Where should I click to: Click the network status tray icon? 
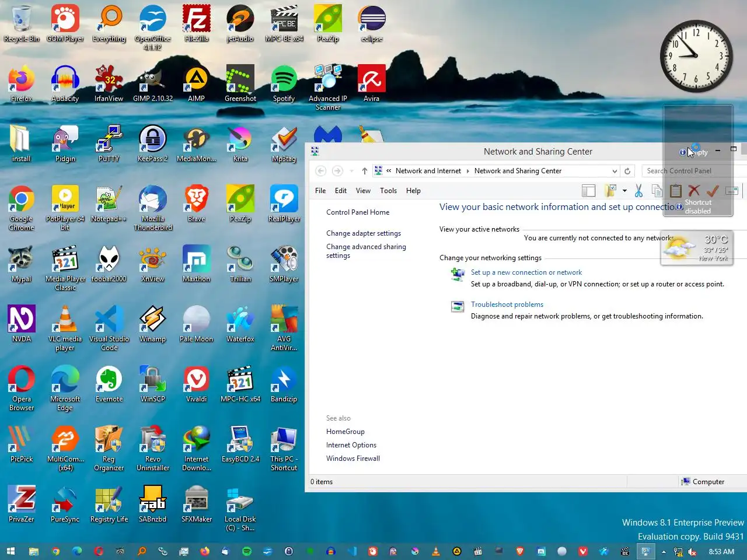point(678,552)
